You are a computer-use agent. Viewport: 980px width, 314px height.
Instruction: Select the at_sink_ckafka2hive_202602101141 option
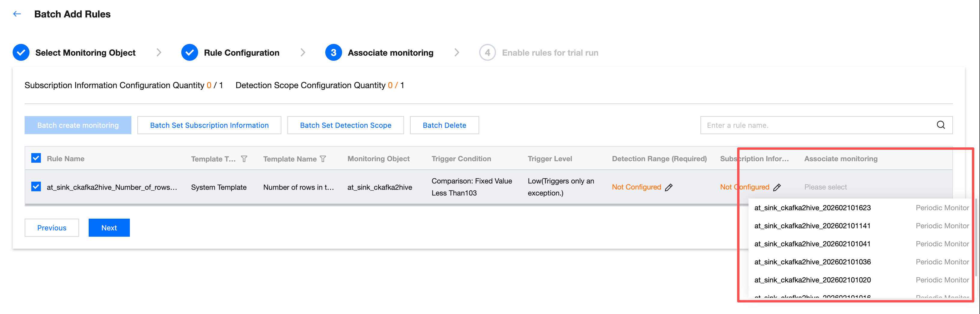coord(812,226)
